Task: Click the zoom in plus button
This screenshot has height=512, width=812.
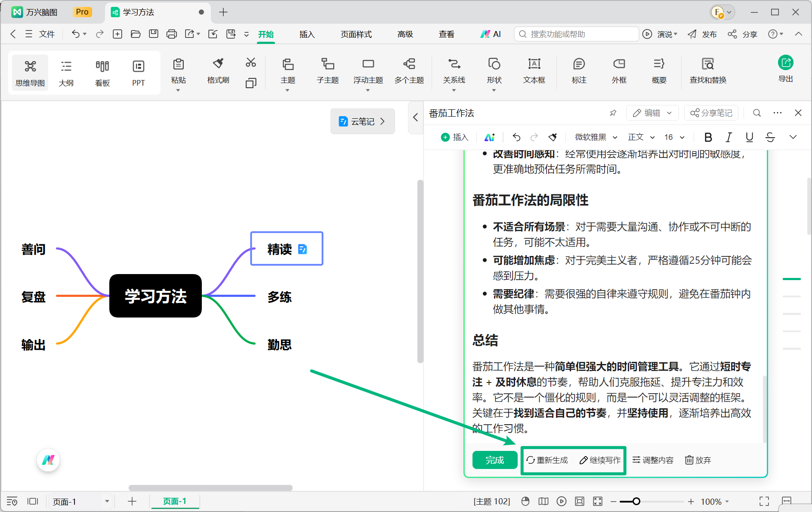Action: click(x=691, y=501)
